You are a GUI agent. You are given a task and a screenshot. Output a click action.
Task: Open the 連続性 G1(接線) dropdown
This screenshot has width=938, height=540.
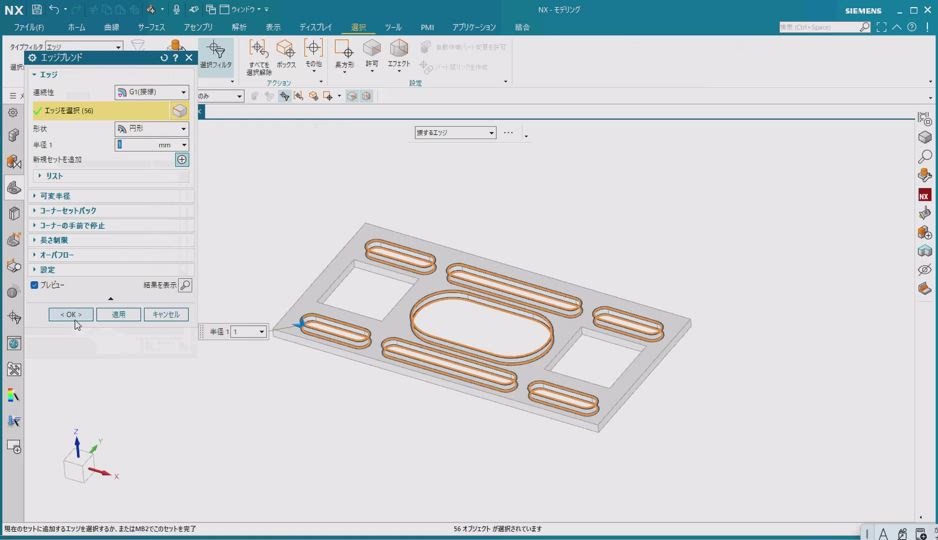point(151,92)
